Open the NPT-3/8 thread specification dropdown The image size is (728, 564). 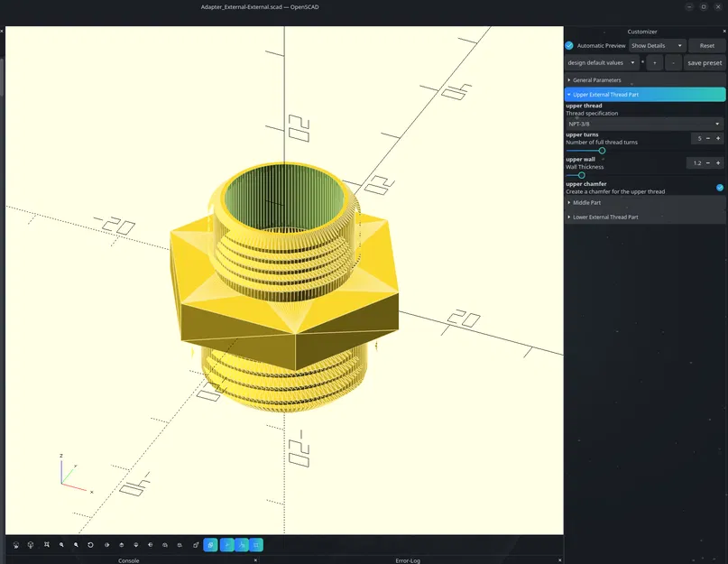tap(642, 124)
